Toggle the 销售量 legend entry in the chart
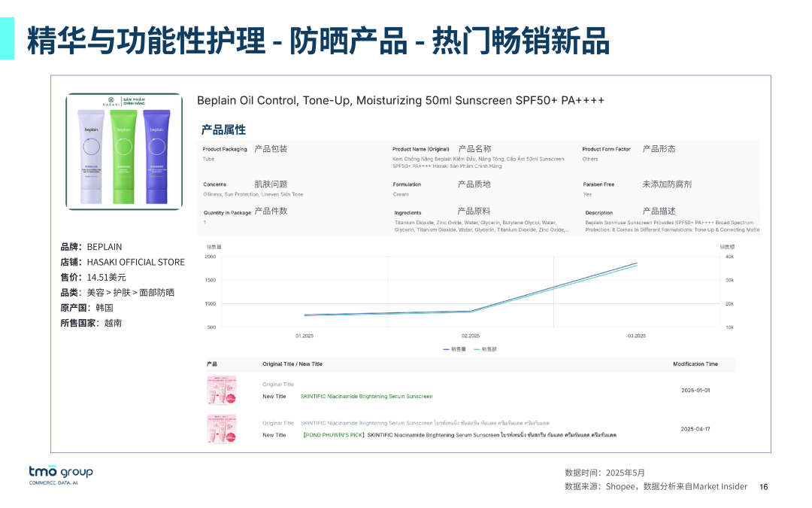This screenshot has height=508, width=812. [x=455, y=349]
